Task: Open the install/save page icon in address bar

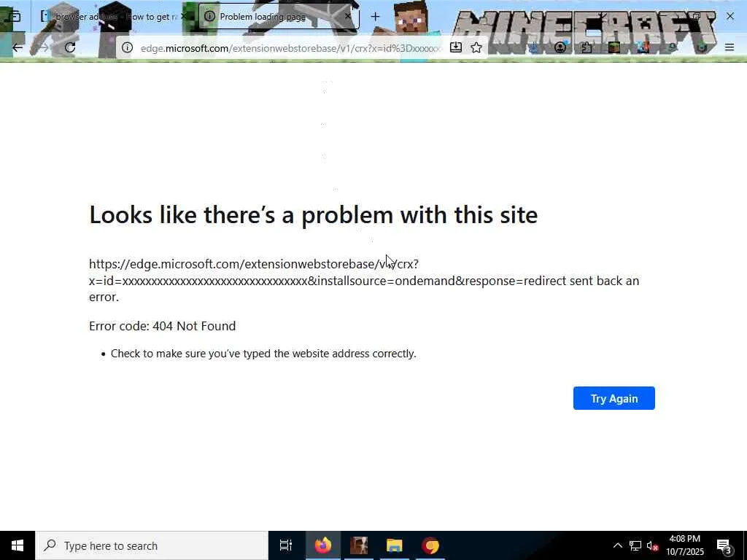Action: (455, 47)
